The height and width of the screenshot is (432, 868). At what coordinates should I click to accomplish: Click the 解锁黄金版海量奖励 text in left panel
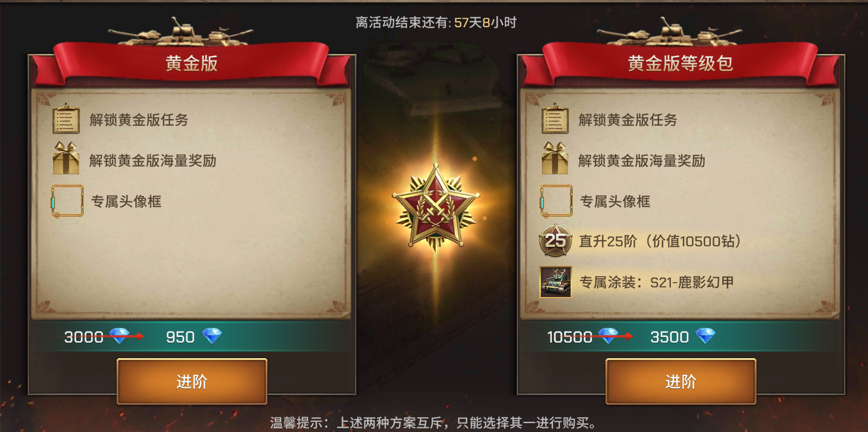pos(152,161)
